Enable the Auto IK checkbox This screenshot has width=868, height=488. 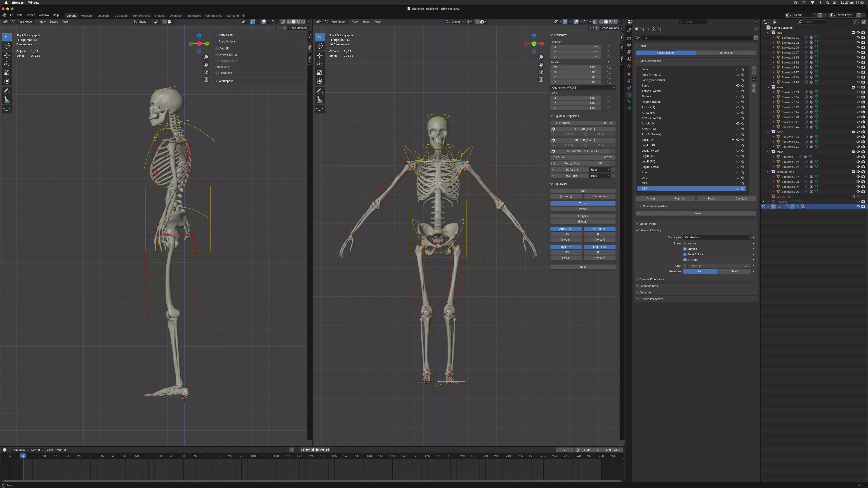click(217, 49)
